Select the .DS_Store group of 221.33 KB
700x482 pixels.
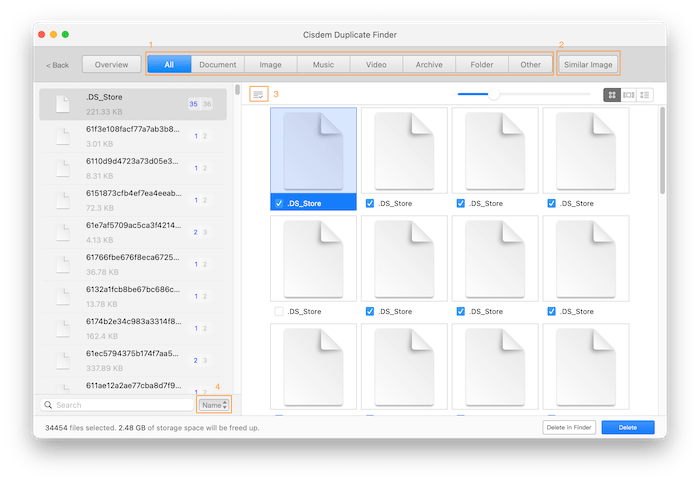point(133,104)
